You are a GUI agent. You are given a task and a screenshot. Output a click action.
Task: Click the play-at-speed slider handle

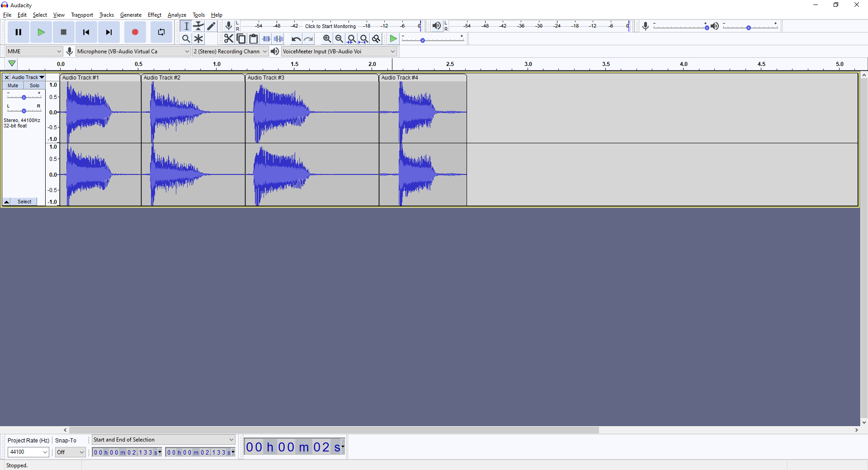click(x=423, y=40)
